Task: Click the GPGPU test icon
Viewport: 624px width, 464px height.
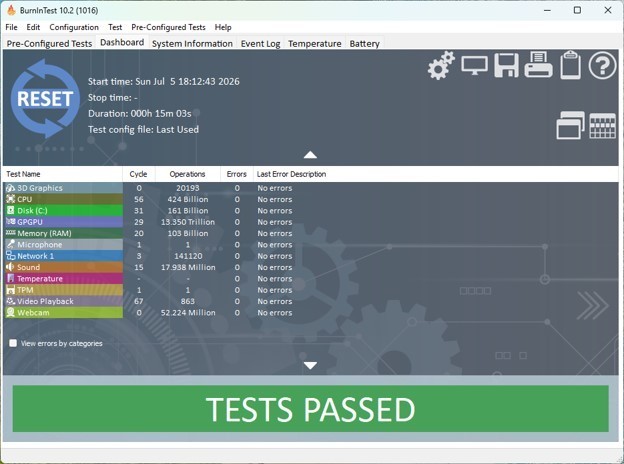Action: click(10, 222)
